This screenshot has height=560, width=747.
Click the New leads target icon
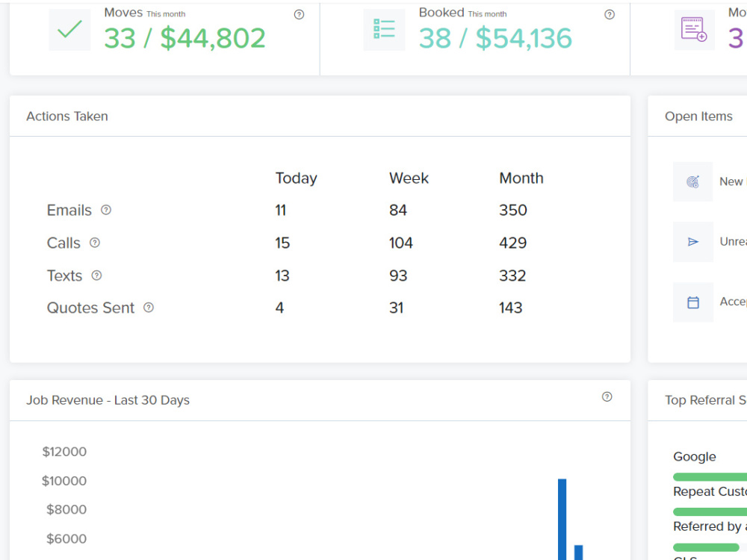693,181
